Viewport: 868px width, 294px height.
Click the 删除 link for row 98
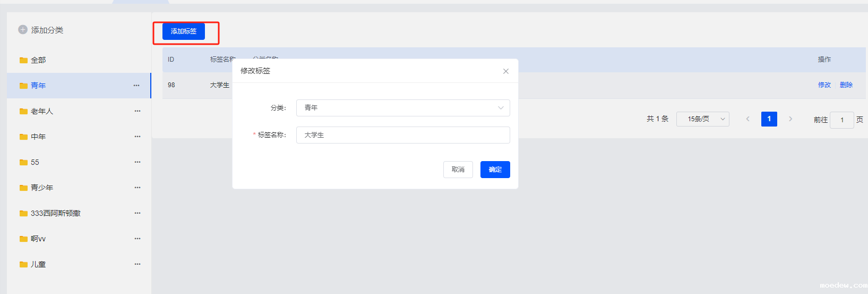point(846,85)
